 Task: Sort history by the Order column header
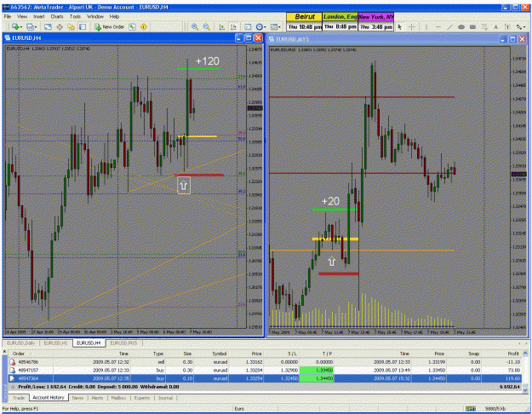(x=31, y=354)
